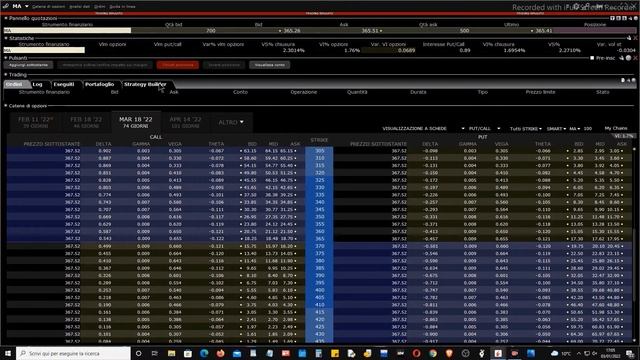640x360 pixels.
Task: Open File Explorer from the taskbar
Action: (171, 353)
